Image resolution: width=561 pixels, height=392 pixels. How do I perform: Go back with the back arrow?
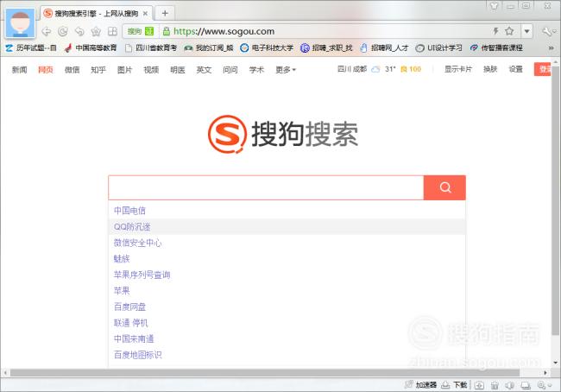tap(46, 31)
